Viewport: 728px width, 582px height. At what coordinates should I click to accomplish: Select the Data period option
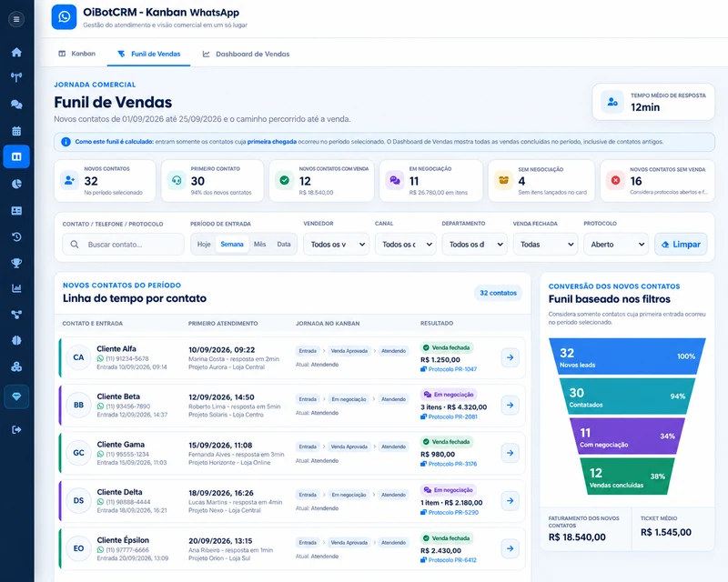(284, 244)
